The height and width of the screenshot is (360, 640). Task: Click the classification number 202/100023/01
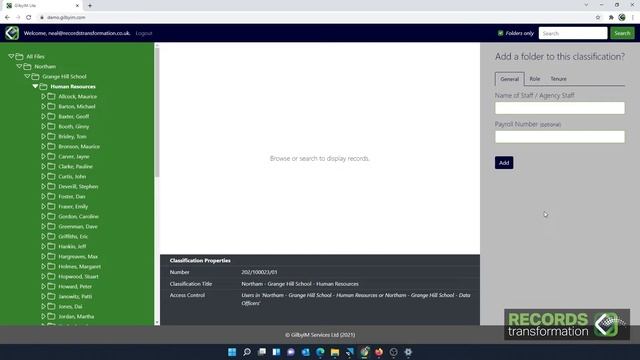click(x=259, y=272)
